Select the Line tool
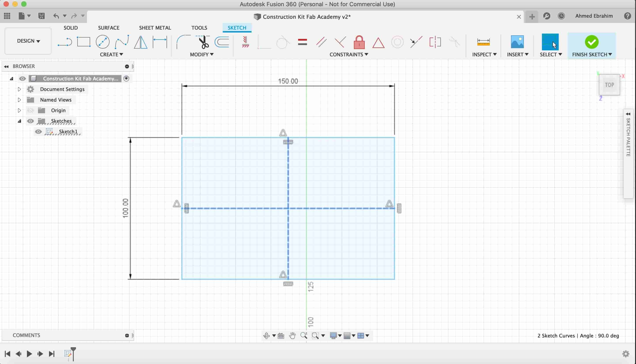 point(65,42)
